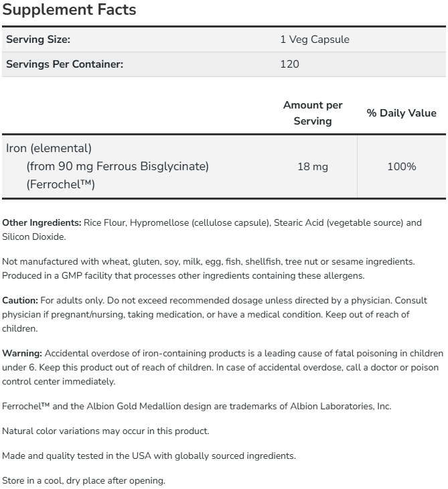Click the Ferrous Bisglycinate source text
This screenshot has height=489, width=448.
pos(118,166)
